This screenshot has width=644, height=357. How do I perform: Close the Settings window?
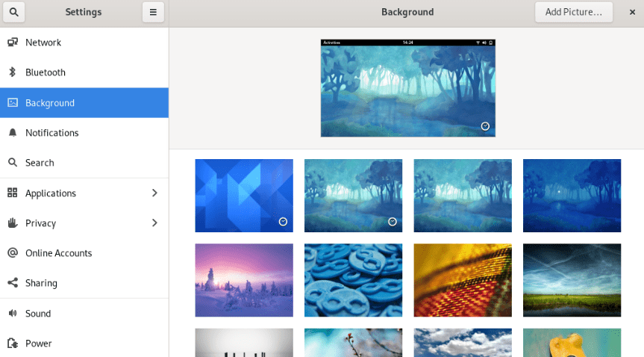[633, 12]
